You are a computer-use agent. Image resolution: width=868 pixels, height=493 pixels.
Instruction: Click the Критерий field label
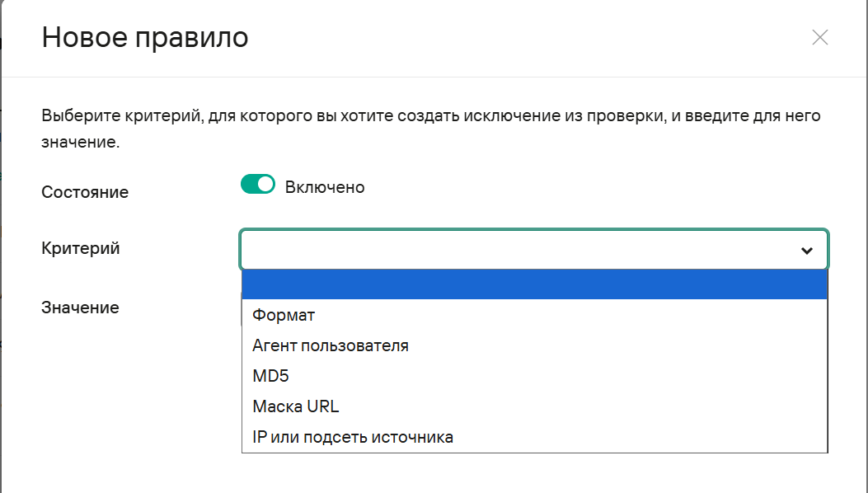tap(81, 248)
